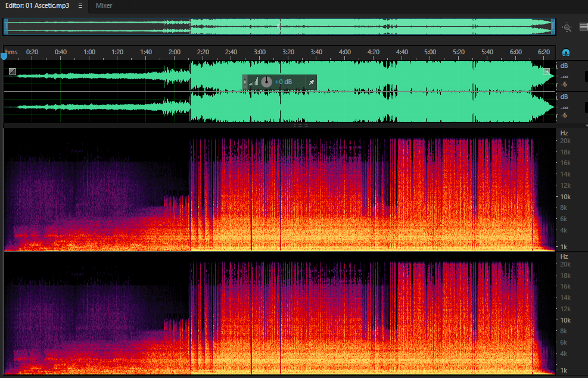Click the fade out handle on the waveform
Screen dimensions: 588x378
click(546, 72)
